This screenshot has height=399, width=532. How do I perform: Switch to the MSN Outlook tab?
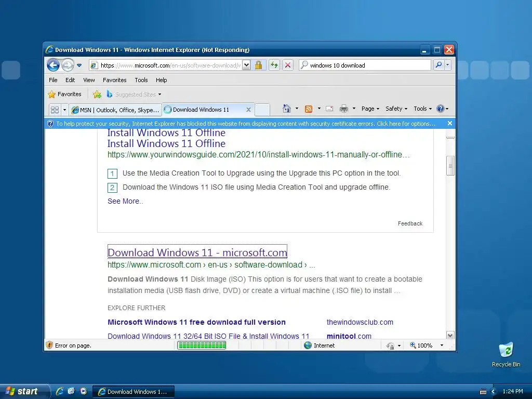(x=115, y=110)
